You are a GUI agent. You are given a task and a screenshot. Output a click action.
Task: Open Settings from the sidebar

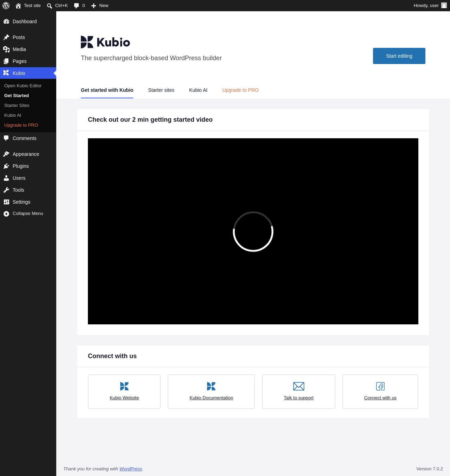[28, 202]
